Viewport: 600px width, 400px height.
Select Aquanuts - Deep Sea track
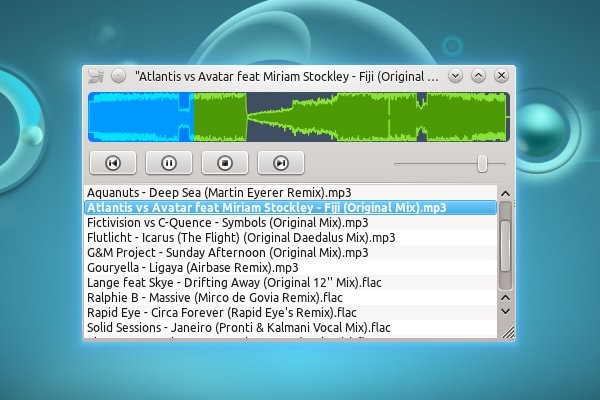[219, 192]
